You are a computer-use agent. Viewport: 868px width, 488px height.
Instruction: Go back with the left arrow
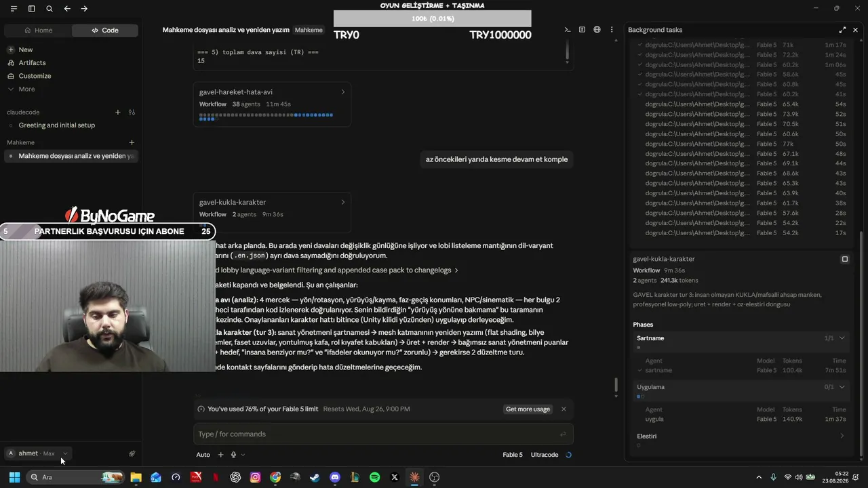[67, 9]
